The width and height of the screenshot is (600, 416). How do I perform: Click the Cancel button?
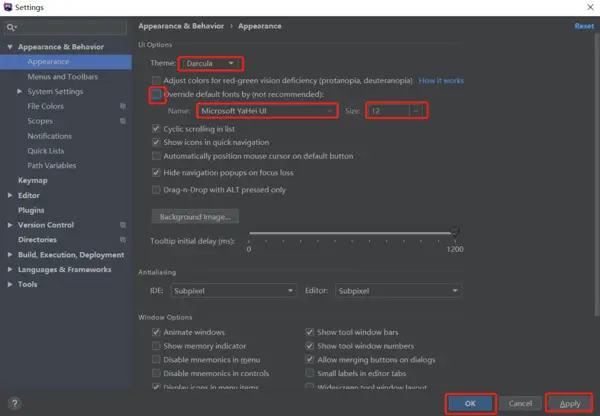(520, 403)
